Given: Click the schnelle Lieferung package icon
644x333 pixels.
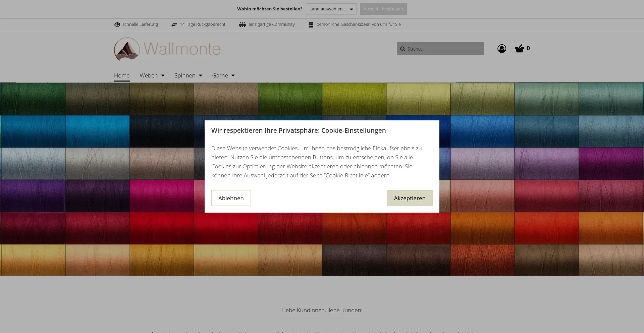Looking at the screenshot, I should 117,24.
